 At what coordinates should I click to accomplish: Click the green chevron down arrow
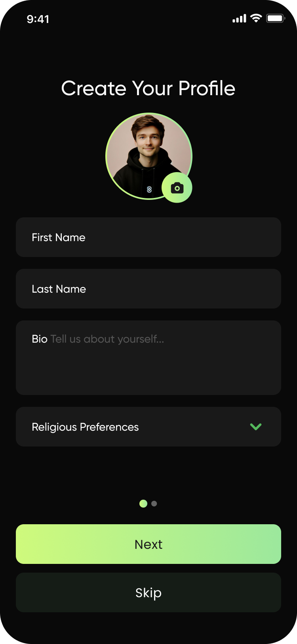coord(256,427)
